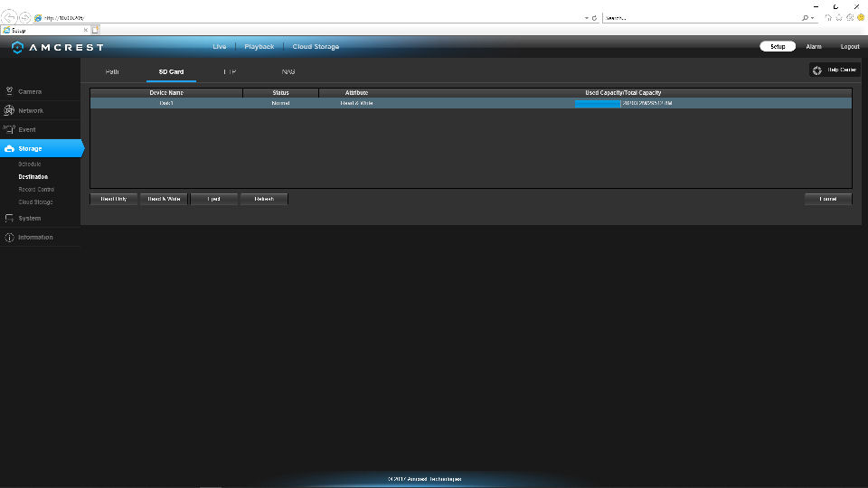The height and width of the screenshot is (488, 868).
Task: Switch to the FTP tab
Action: [230, 72]
